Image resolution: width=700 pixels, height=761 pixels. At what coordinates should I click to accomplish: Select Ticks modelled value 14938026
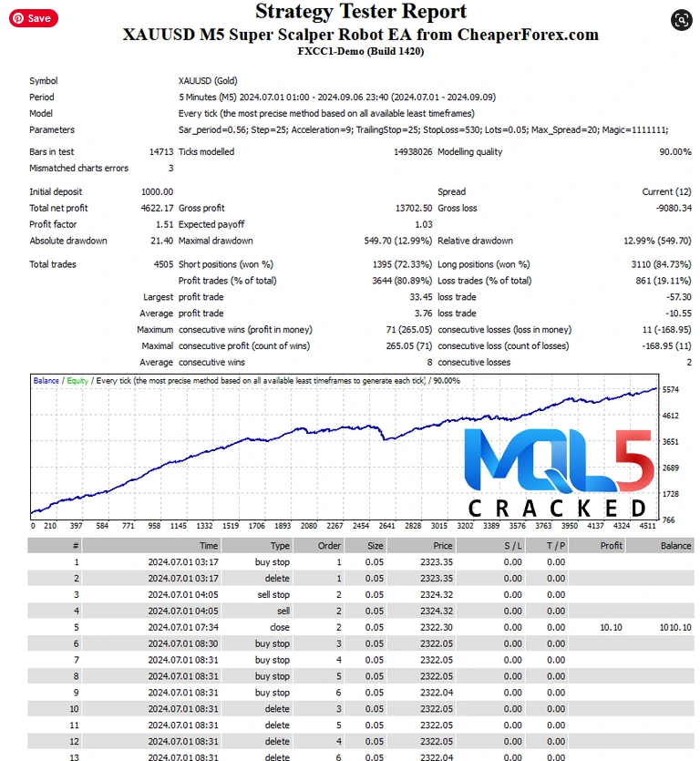pos(413,152)
